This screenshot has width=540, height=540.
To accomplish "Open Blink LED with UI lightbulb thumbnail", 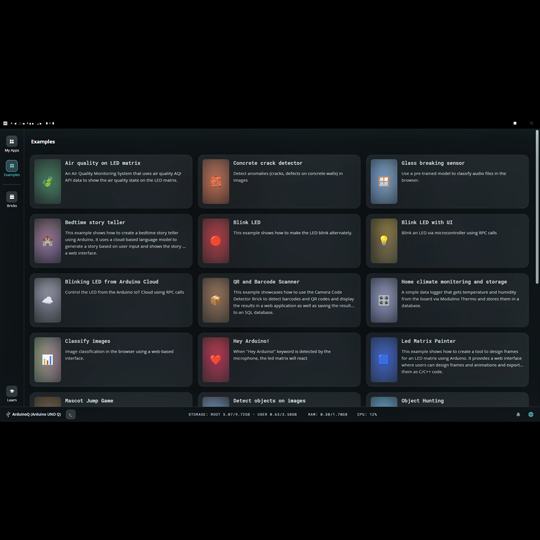I will click(x=384, y=241).
